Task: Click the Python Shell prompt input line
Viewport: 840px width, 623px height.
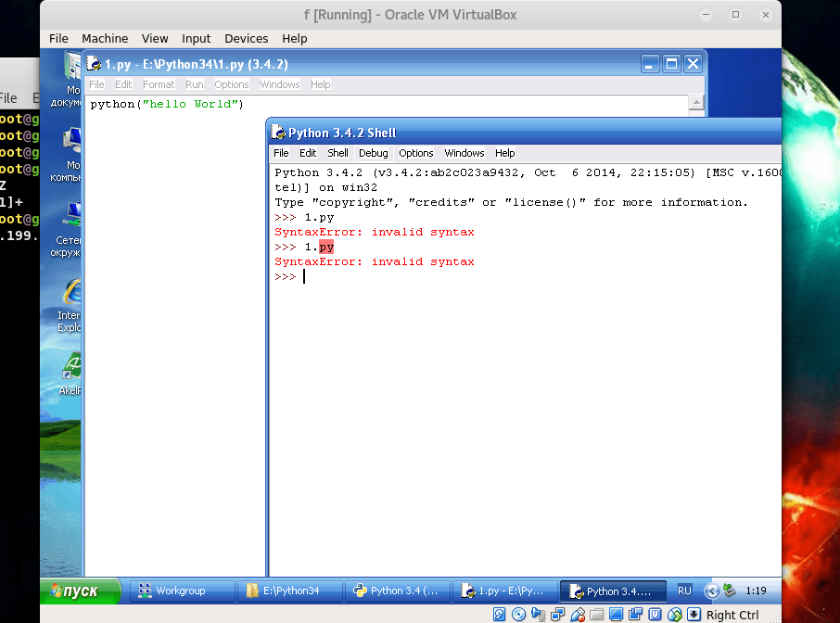Action: tap(464, 277)
